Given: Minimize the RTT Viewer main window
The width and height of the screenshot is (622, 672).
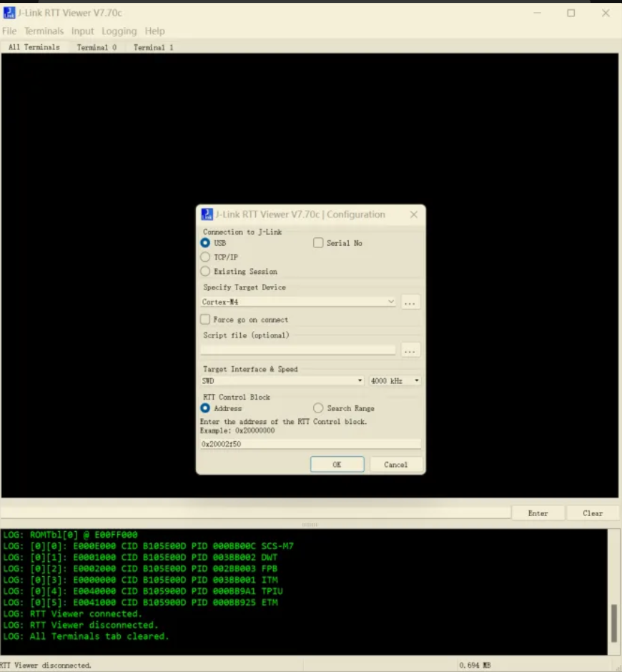Looking at the screenshot, I should [x=537, y=14].
